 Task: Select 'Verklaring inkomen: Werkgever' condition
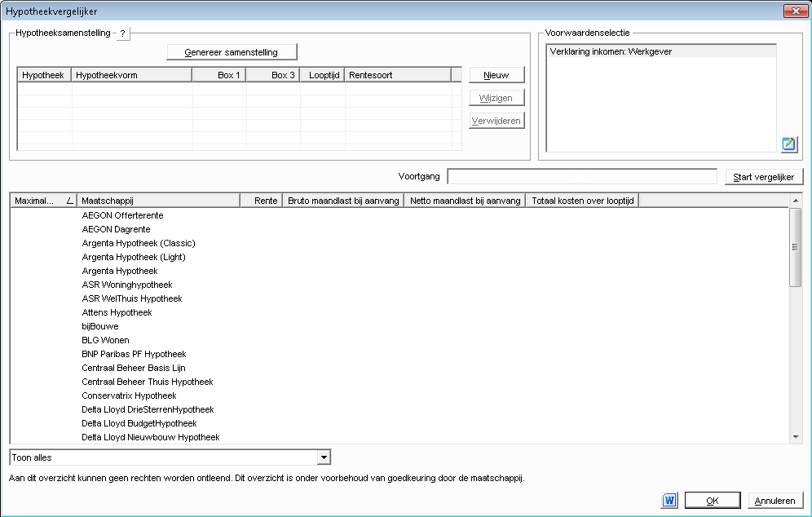[661, 51]
